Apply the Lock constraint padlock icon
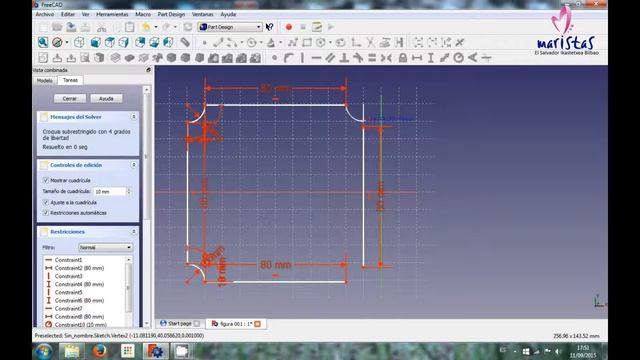 [402, 58]
